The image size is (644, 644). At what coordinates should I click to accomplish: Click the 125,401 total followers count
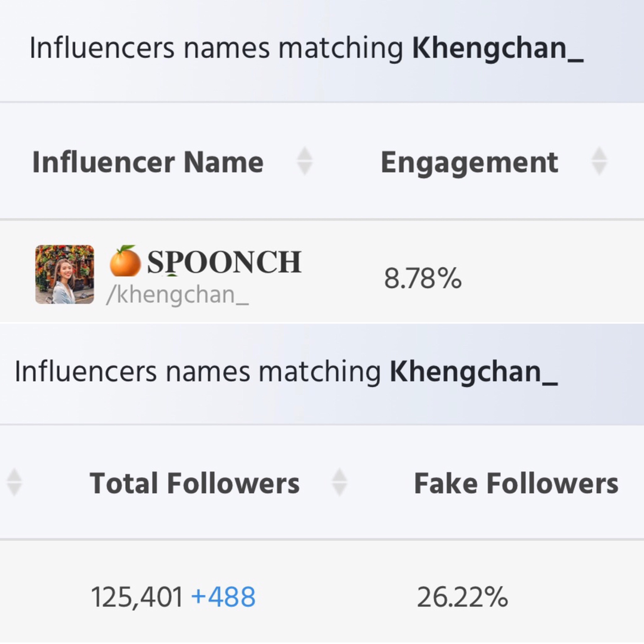click(x=137, y=597)
